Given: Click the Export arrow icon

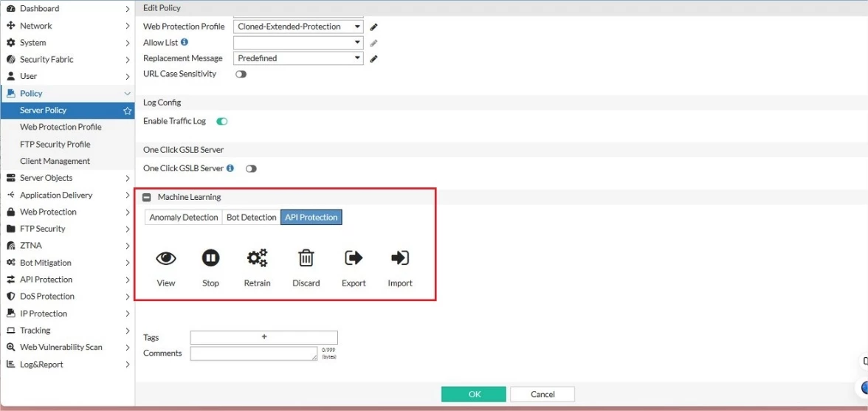Looking at the screenshot, I should [353, 258].
